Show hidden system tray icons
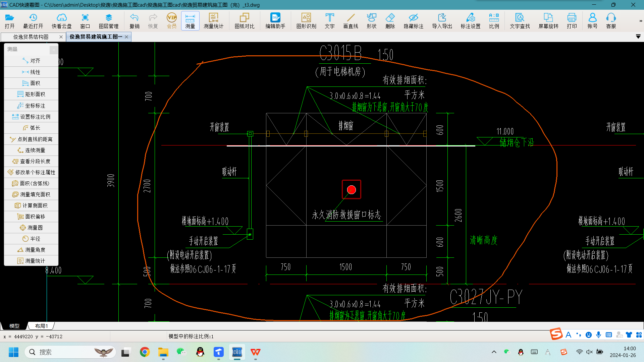The image size is (644, 362). click(x=494, y=352)
